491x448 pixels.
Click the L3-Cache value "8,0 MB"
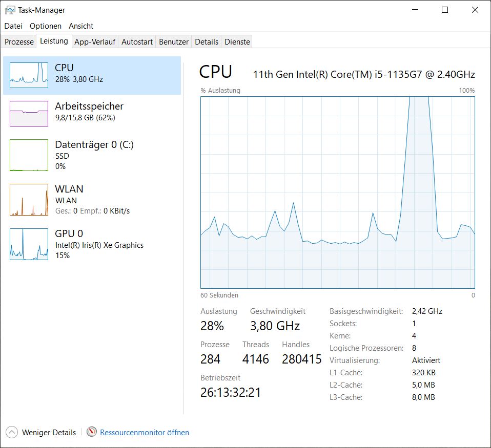pyautogui.click(x=423, y=397)
